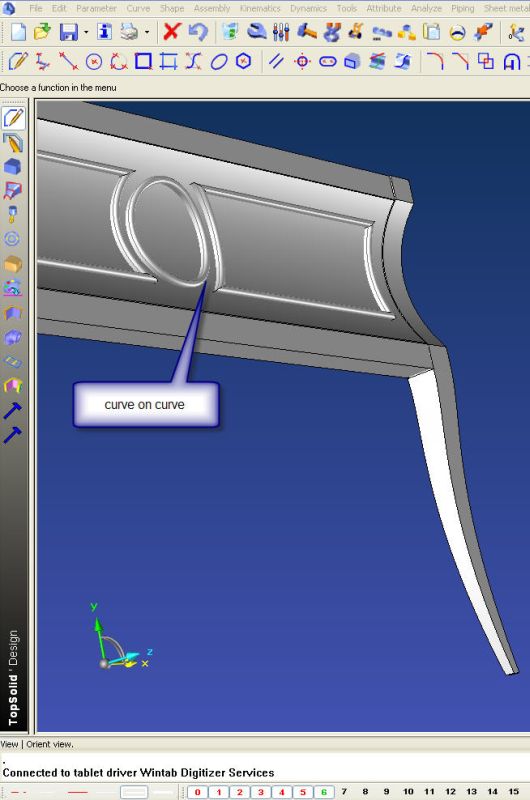530x800 pixels.
Task: Select the red slot shape tool
Action: point(327,62)
